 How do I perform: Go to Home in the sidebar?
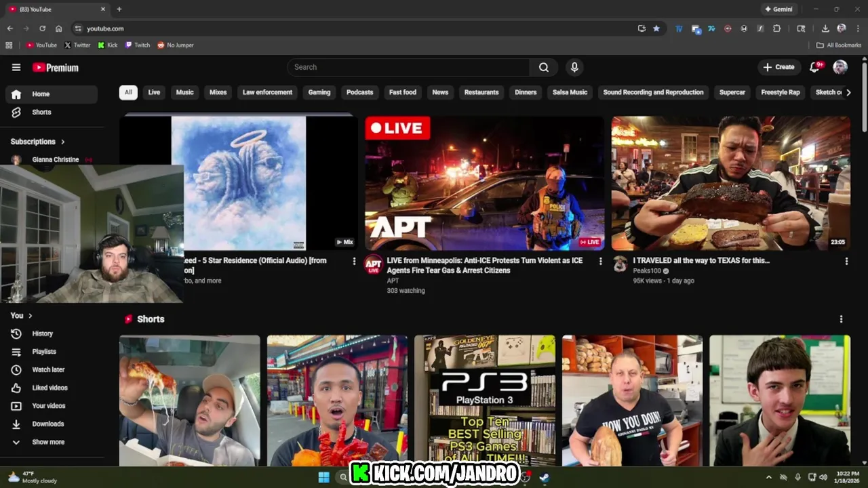click(52, 94)
